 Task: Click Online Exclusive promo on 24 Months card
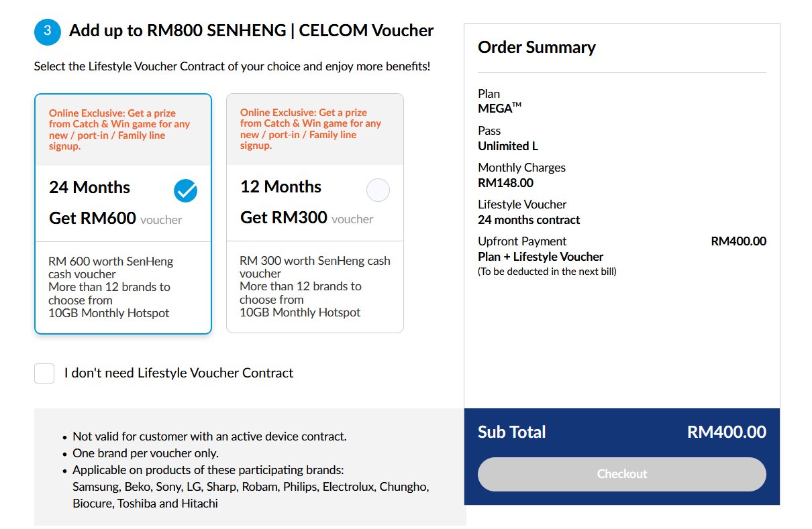(x=119, y=130)
